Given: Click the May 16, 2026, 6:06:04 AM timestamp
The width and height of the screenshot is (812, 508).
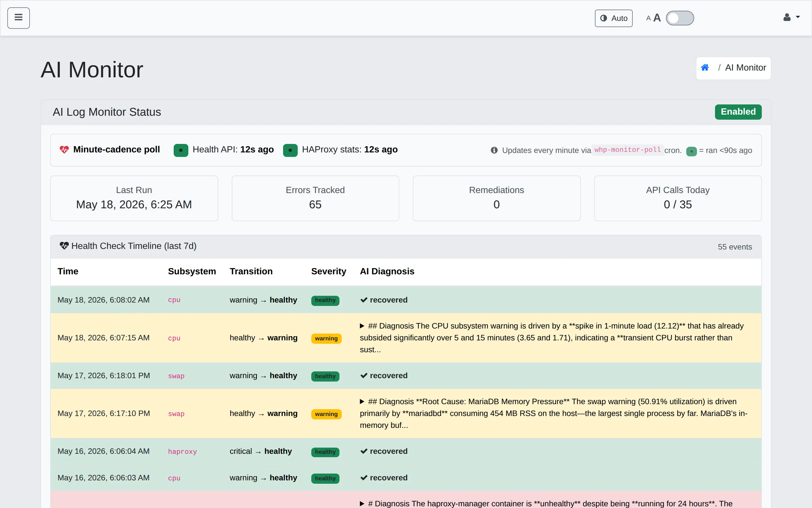Looking at the screenshot, I should (103, 451).
